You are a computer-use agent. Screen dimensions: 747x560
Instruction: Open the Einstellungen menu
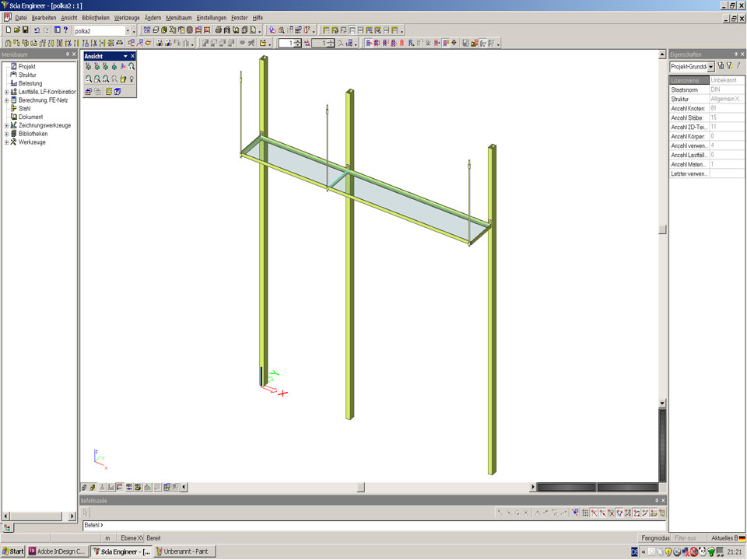211,17
